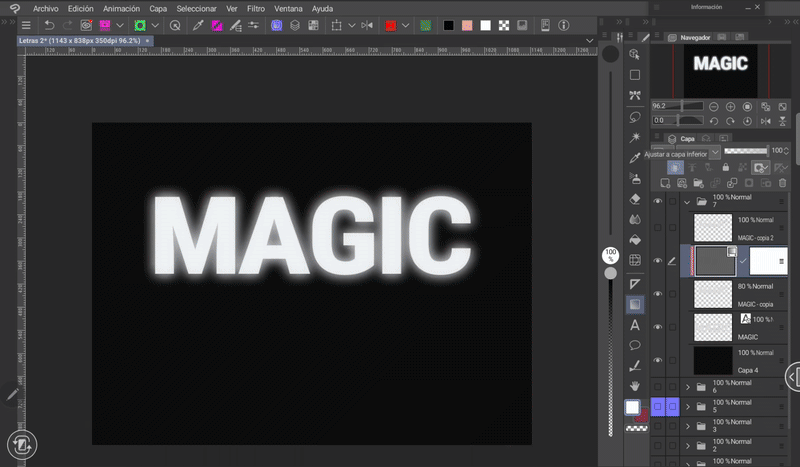Switch to the Letras 2 document tab
Screen dimensions: 800x467
[x=80, y=41]
